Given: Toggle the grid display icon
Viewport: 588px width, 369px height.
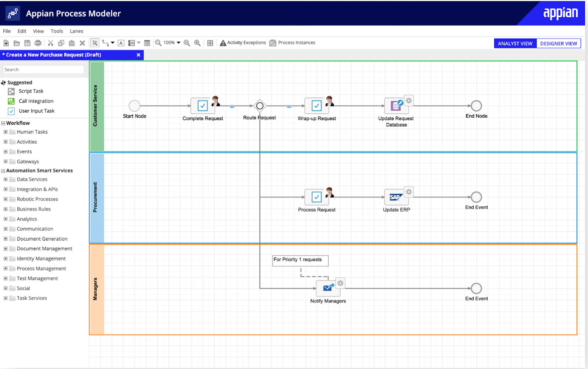Looking at the screenshot, I should click(210, 43).
